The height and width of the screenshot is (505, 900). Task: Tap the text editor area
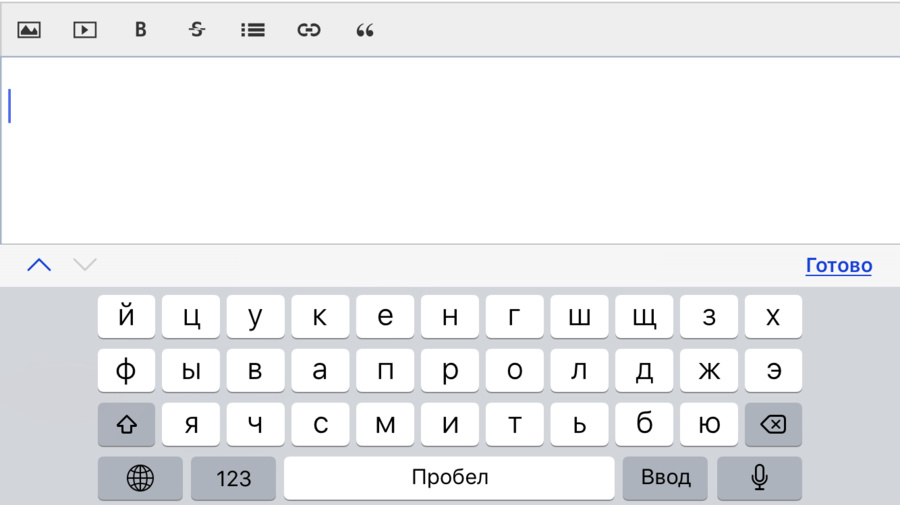pos(450,150)
